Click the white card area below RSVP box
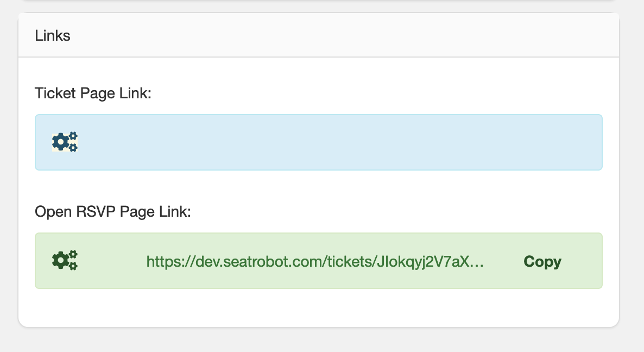The width and height of the screenshot is (644, 352). point(319,307)
